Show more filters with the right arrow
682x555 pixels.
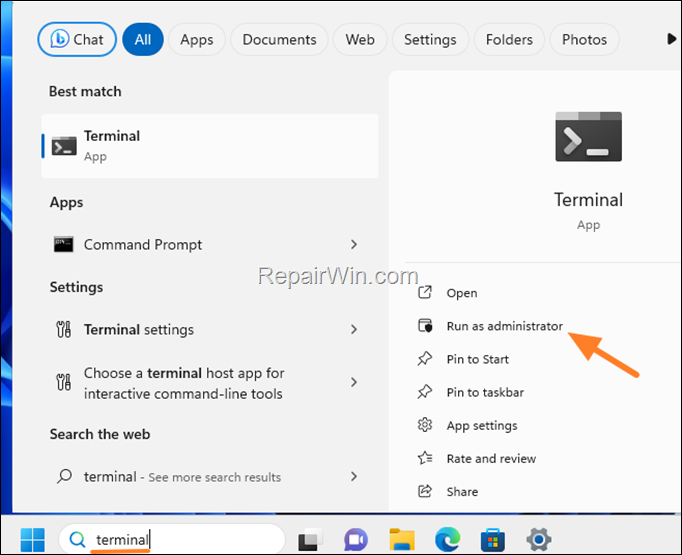click(x=671, y=39)
